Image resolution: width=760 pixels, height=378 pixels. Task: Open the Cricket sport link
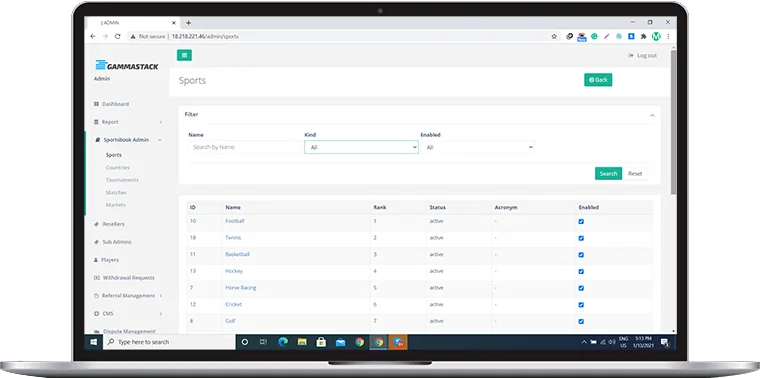click(x=234, y=304)
